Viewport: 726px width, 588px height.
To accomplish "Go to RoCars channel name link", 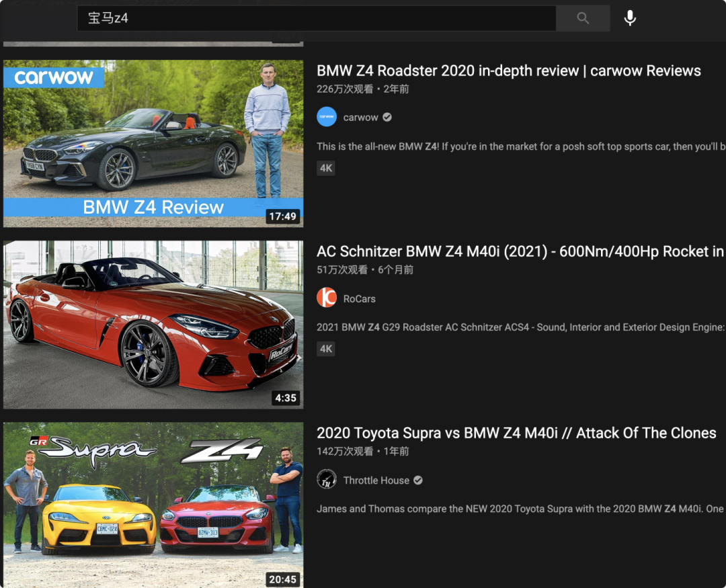I will click(x=359, y=299).
